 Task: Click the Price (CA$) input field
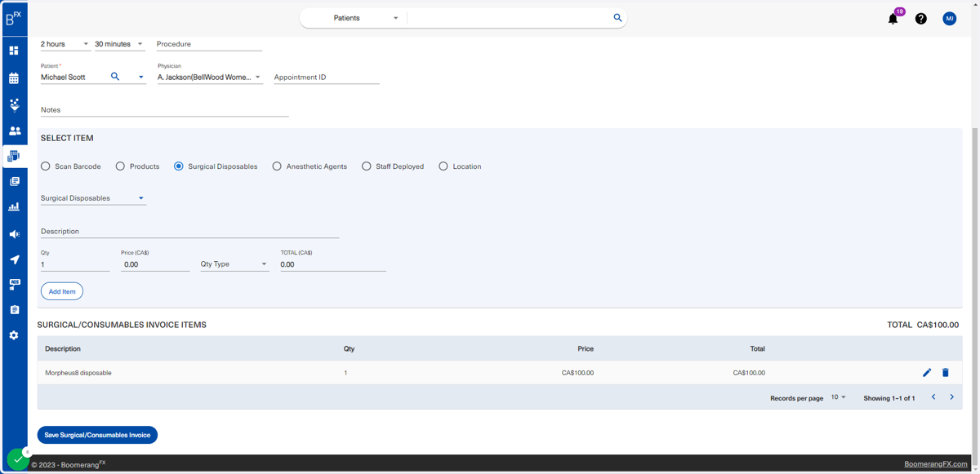coord(155,264)
